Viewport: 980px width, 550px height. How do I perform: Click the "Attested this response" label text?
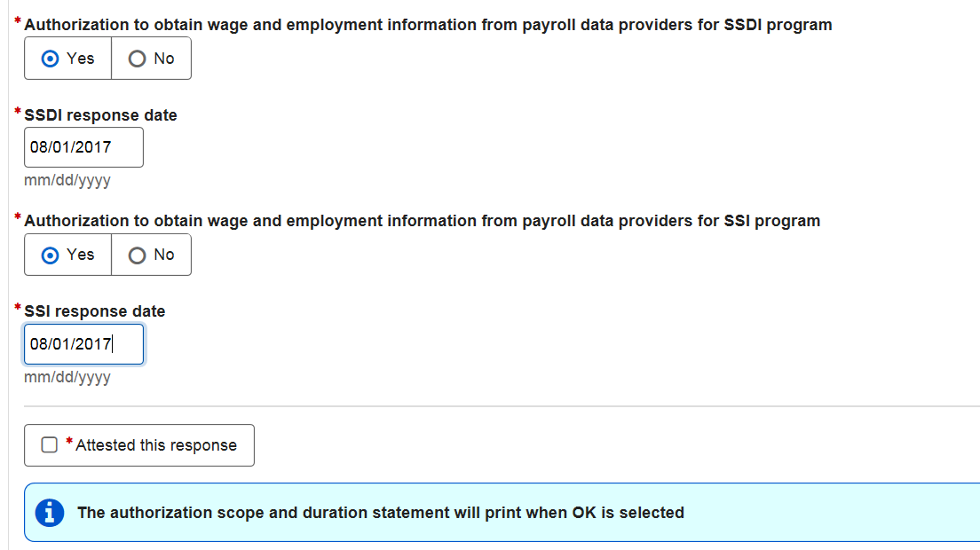tap(156, 445)
